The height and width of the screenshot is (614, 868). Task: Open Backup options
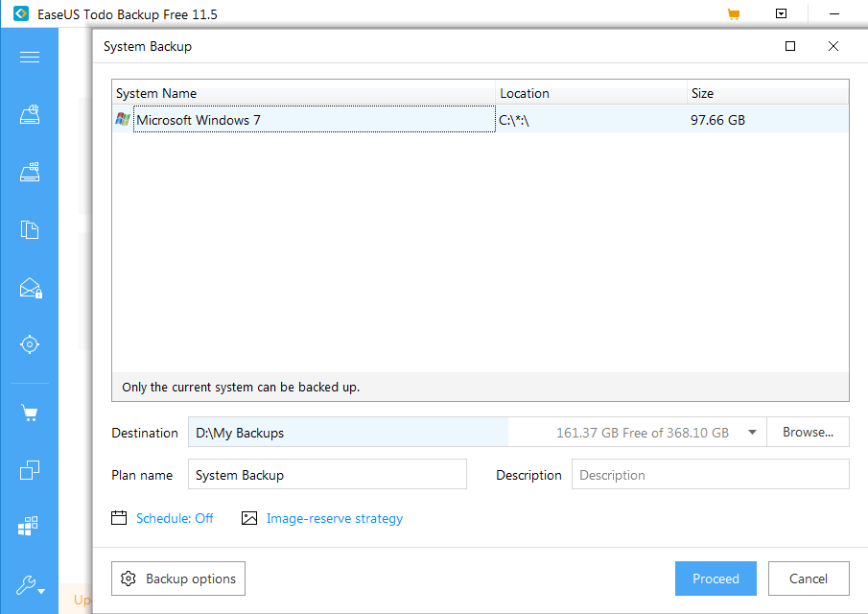(x=178, y=579)
